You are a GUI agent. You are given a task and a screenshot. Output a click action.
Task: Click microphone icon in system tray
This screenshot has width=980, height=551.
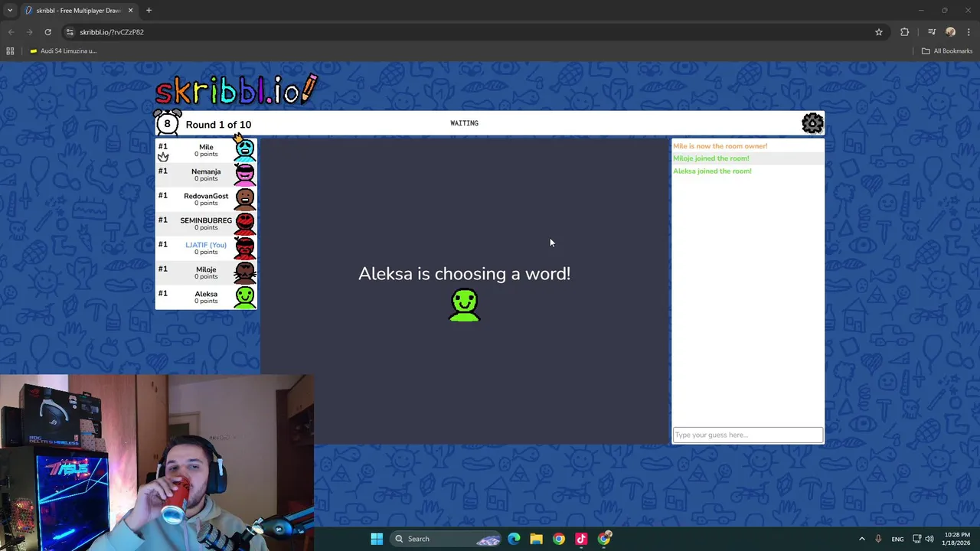pyautogui.click(x=878, y=539)
